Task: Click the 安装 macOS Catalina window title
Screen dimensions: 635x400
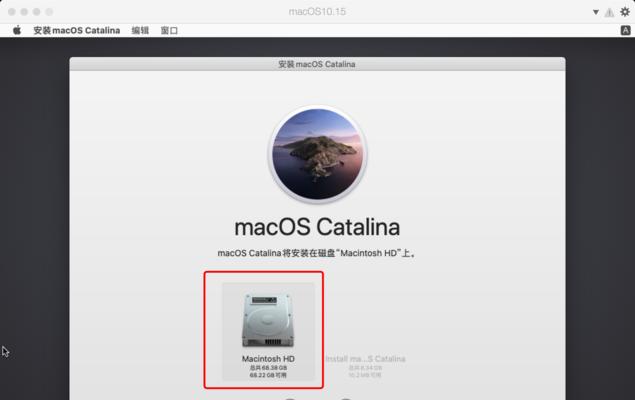Action: tap(317, 64)
